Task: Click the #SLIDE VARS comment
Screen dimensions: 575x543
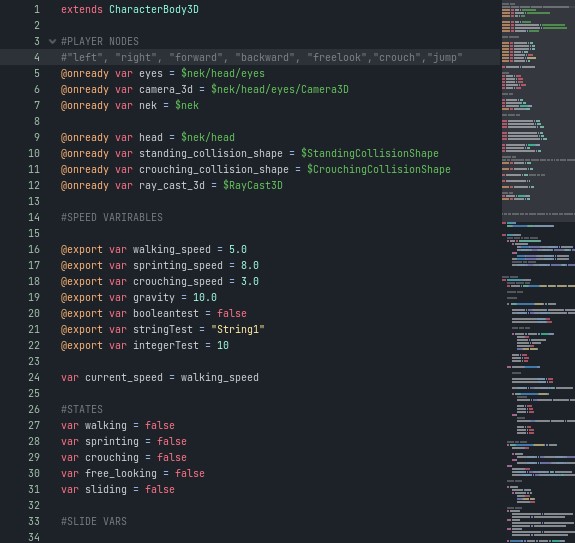Action: (x=94, y=521)
